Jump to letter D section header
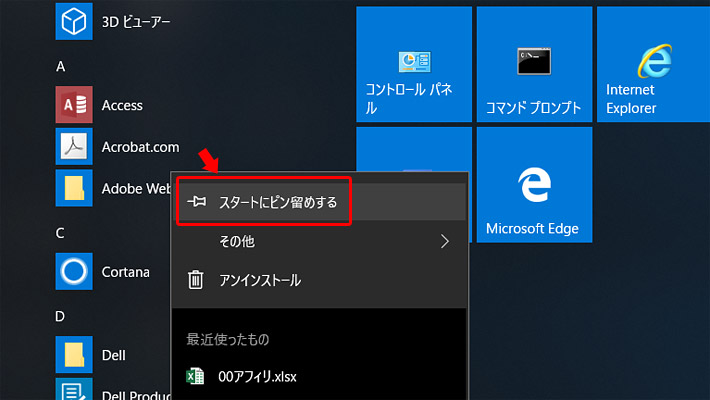710x400 pixels. pos(60,316)
